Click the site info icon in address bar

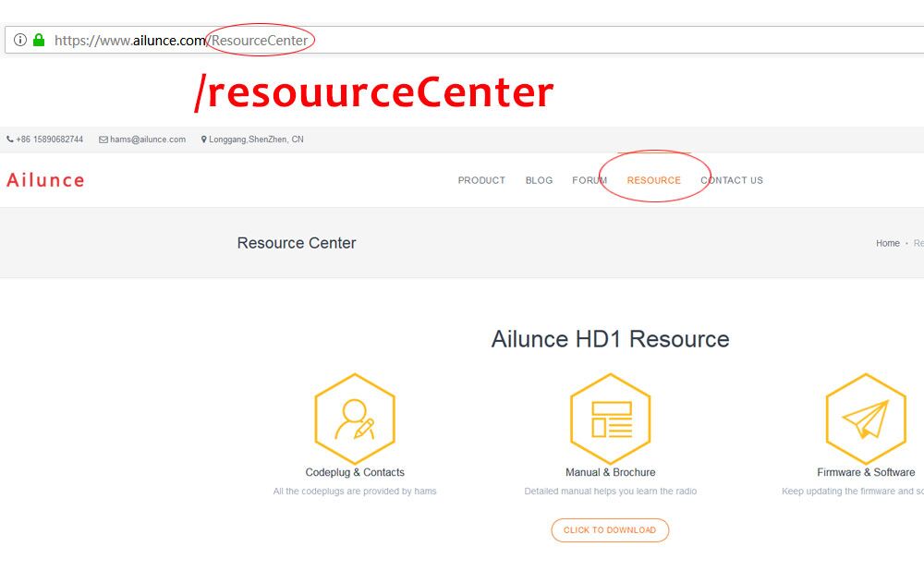tap(20, 40)
